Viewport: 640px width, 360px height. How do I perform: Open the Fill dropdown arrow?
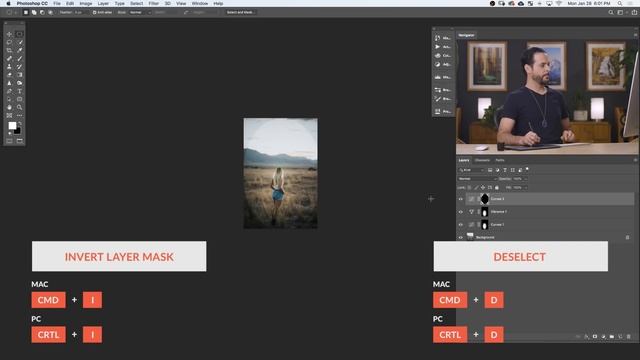[x=525, y=188]
